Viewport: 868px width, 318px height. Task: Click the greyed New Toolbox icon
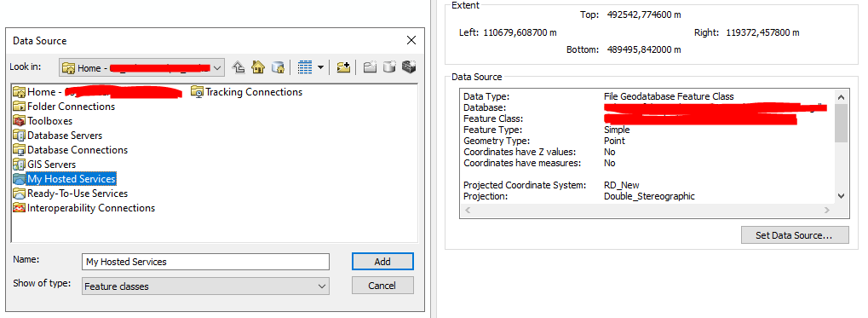pos(409,67)
